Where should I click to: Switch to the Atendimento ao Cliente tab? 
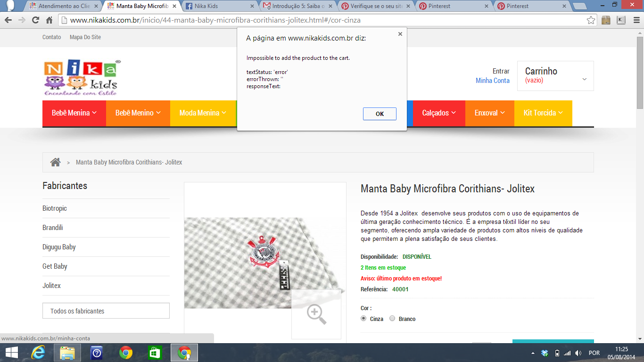(x=64, y=6)
